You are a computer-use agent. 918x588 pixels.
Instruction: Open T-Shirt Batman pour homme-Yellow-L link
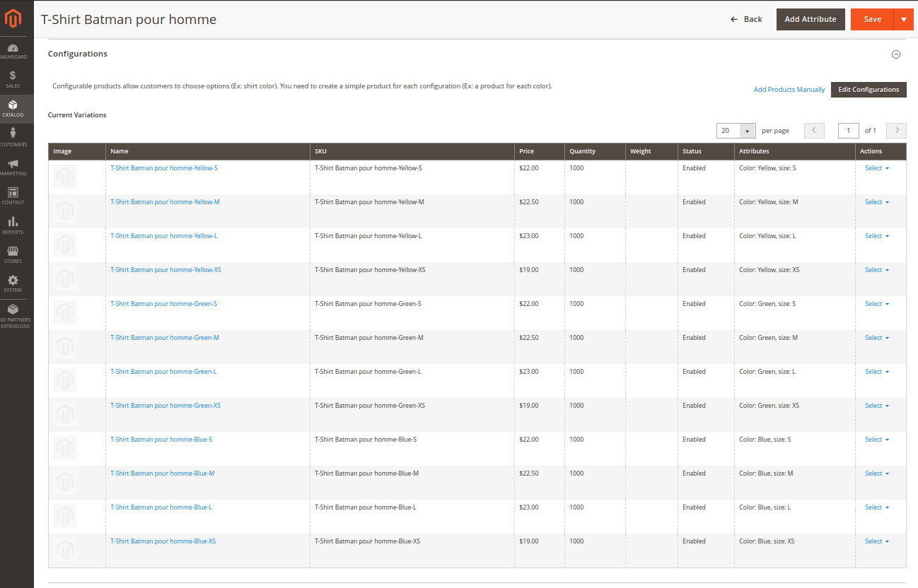pyautogui.click(x=164, y=236)
